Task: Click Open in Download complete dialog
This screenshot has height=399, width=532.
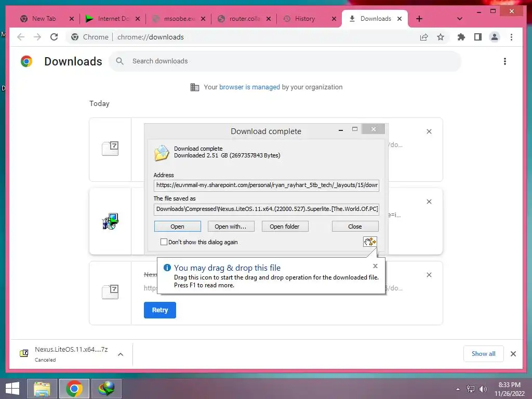Action: (x=178, y=227)
